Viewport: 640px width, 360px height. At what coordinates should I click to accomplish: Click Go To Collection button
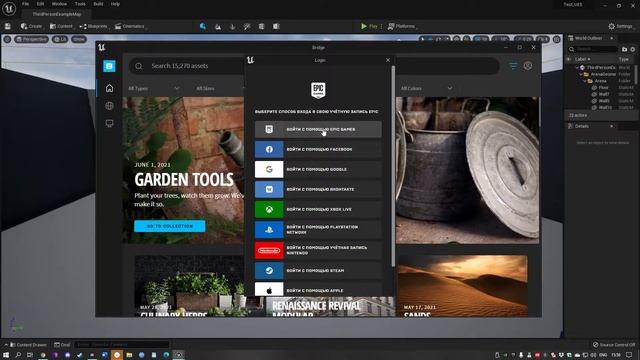pyautogui.click(x=170, y=226)
